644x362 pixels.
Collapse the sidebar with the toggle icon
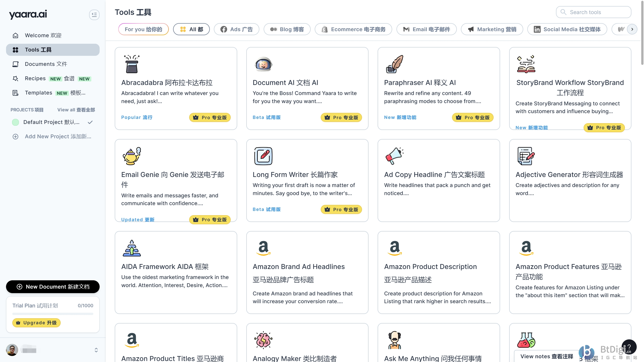tap(94, 15)
